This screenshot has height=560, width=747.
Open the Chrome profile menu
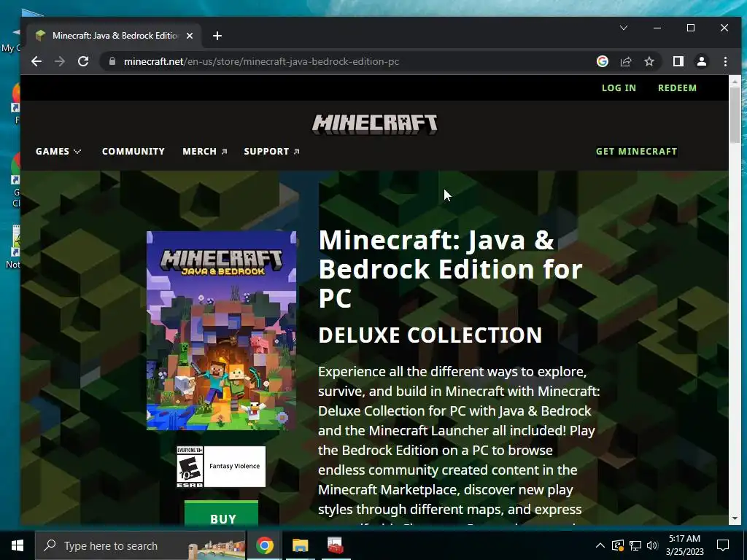[701, 61]
